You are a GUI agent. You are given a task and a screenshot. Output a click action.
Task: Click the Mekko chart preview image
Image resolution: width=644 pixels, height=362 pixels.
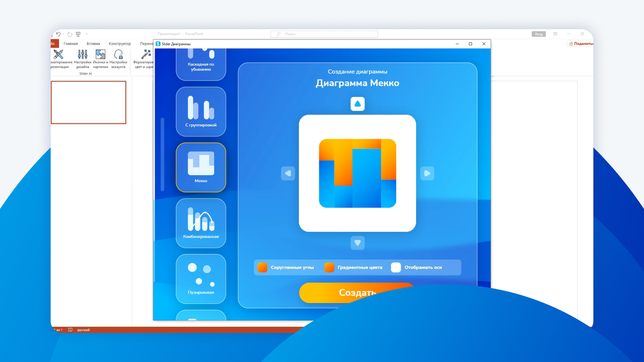[x=357, y=173]
